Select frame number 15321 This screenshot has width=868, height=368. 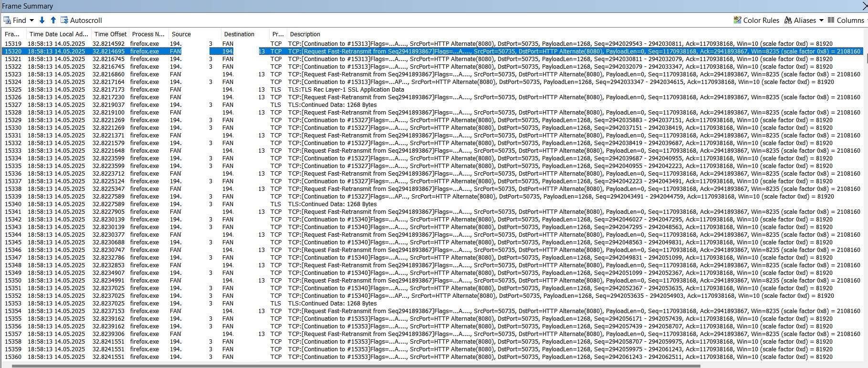[x=13, y=59]
